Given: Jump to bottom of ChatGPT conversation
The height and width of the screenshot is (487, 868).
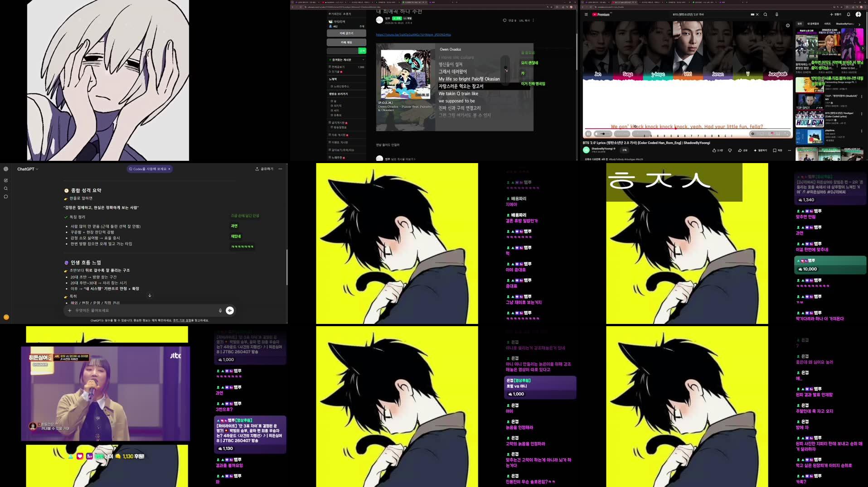Looking at the screenshot, I should [150, 295].
